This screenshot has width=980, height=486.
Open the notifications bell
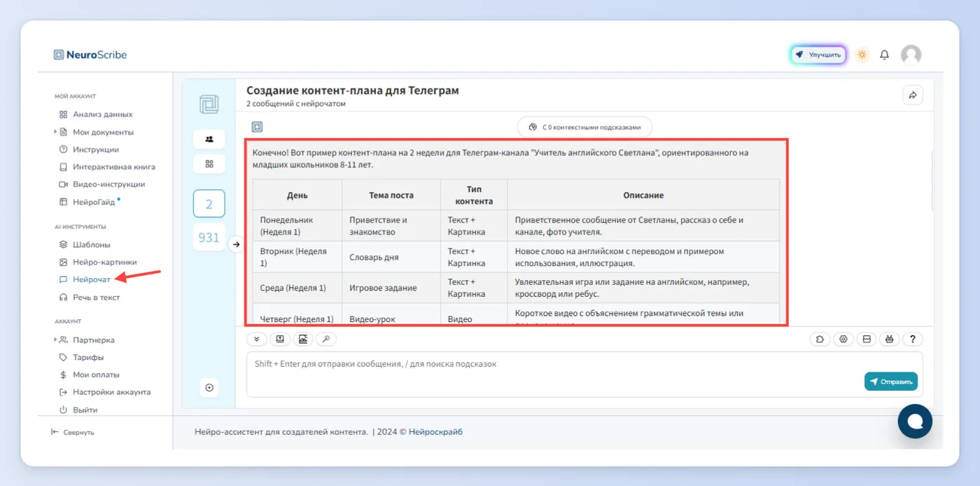click(885, 55)
